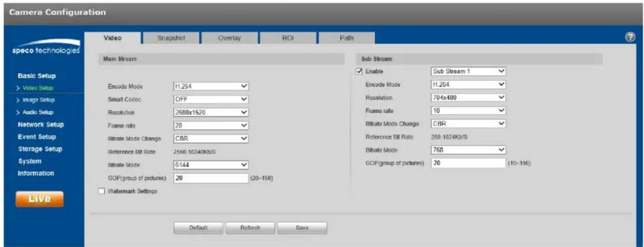Uncheck the Sub Stream Enable checkbox
The image size is (644, 247).
pos(359,72)
